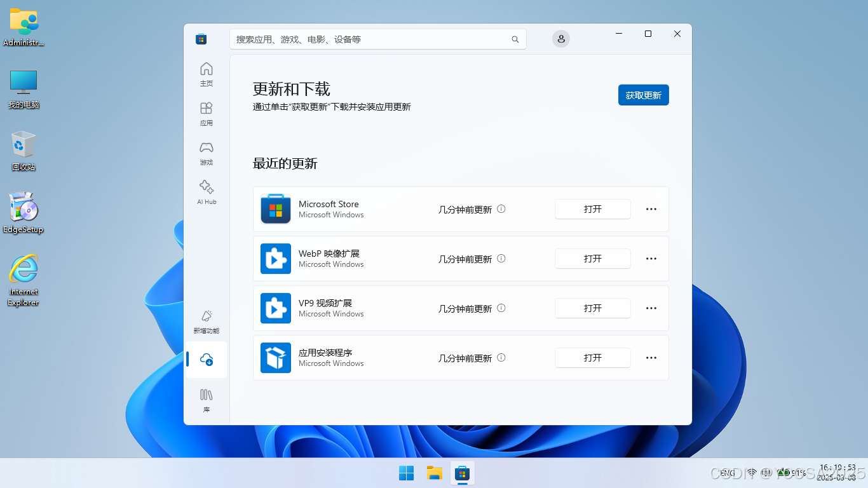The height and width of the screenshot is (488, 868).
Task: Select the 应用安装程序 name text
Action: (x=325, y=353)
